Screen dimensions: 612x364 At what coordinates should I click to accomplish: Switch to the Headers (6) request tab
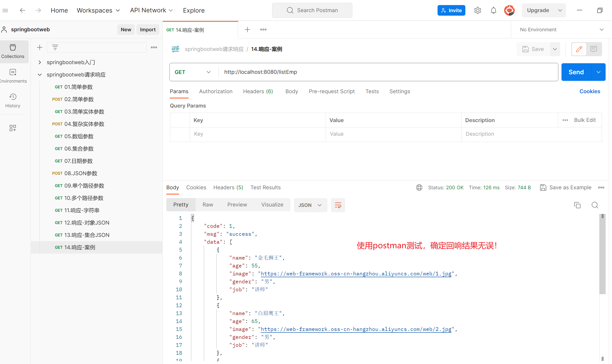258,91
